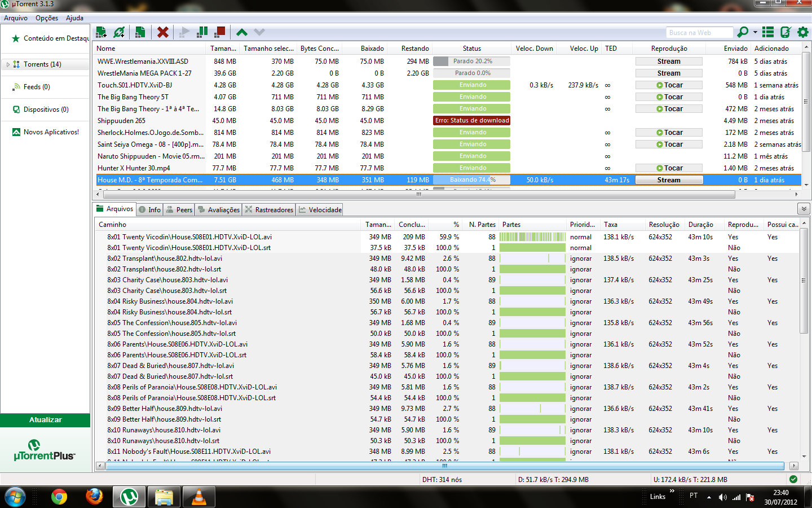Open Conteúdo em Destaque in sidebar

(x=50, y=38)
